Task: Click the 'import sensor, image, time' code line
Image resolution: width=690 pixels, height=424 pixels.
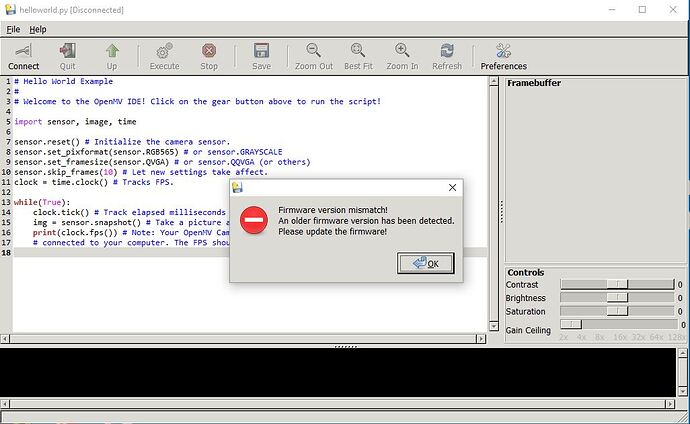Action: coord(75,122)
